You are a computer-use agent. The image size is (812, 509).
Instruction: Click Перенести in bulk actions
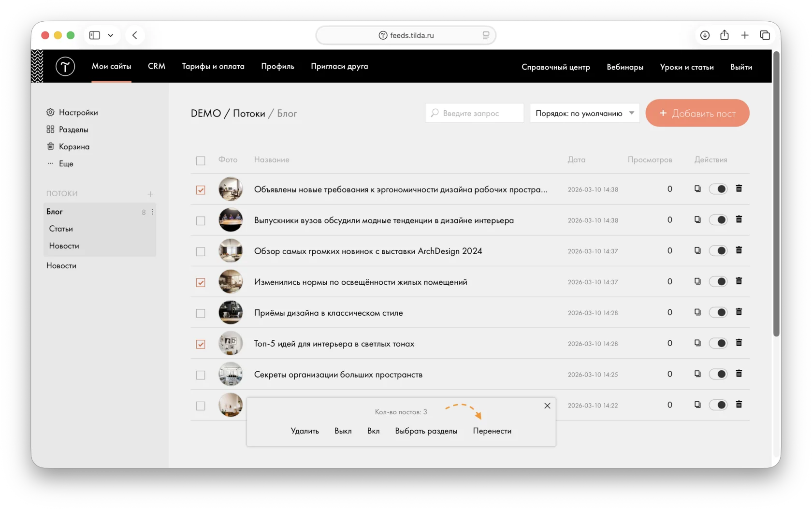coord(492,431)
